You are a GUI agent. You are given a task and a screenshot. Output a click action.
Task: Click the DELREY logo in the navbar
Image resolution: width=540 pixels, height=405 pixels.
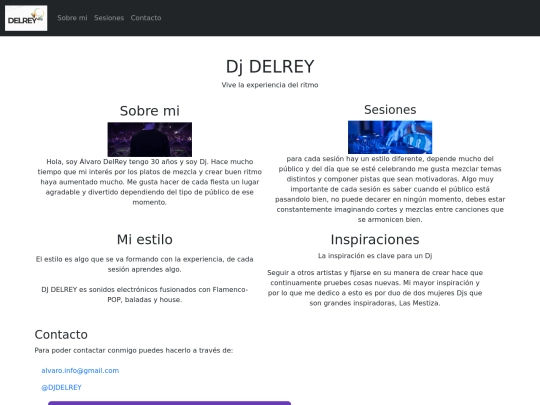click(x=26, y=18)
